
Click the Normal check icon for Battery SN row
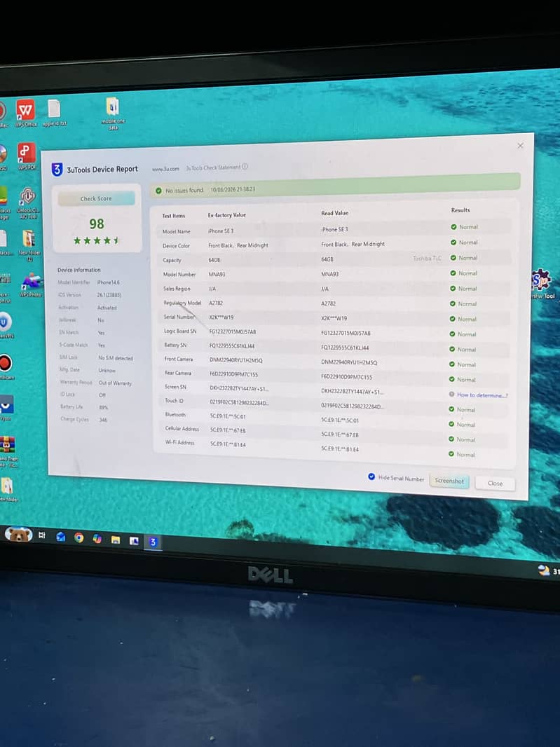point(452,349)
